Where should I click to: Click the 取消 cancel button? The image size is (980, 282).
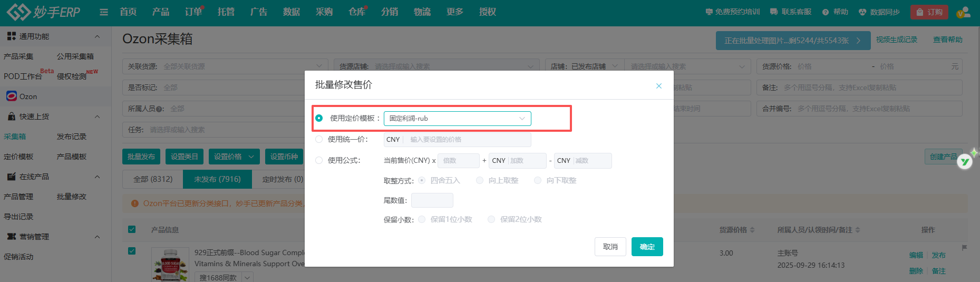coord(610,247)
